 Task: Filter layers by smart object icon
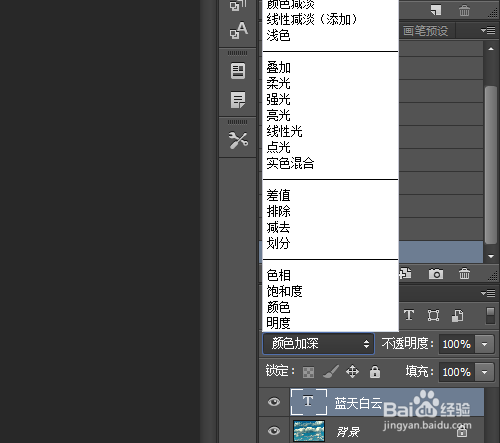point(457,315)
